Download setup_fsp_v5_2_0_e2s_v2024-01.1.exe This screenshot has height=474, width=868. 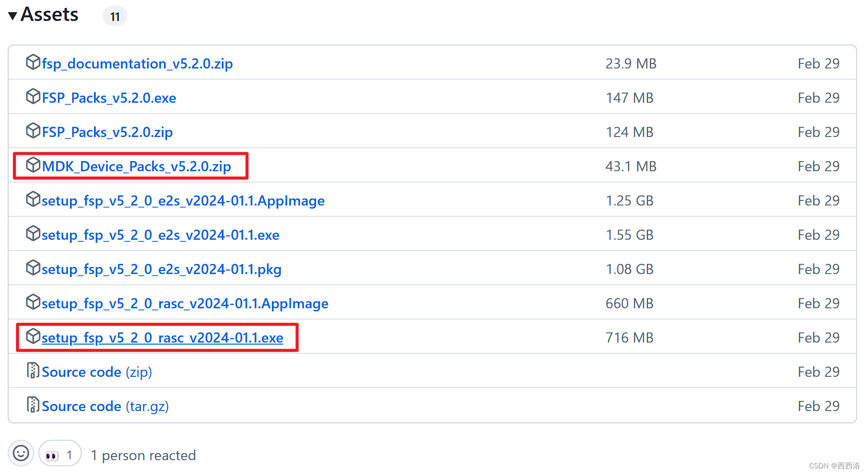[x=160, y=235]
